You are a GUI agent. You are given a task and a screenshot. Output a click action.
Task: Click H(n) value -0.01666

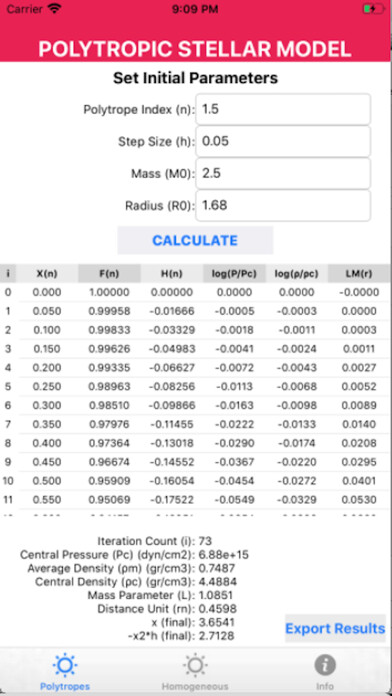pyautogui.click(x=171, y=312)
